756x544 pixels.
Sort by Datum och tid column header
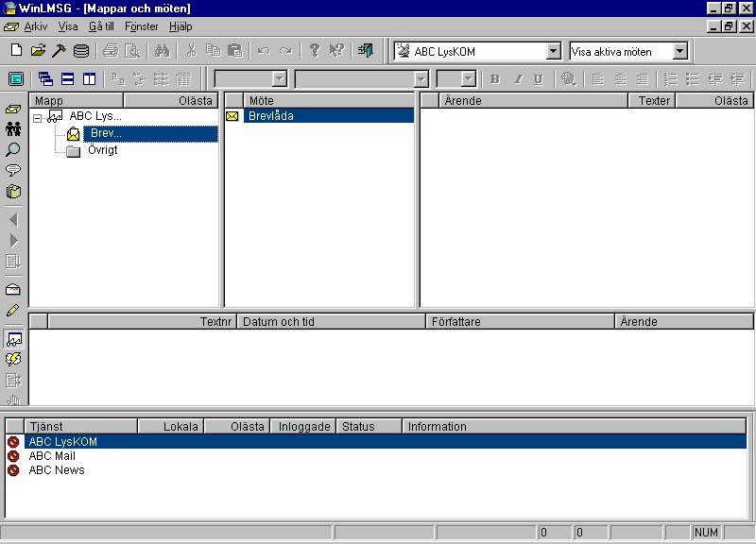pyautogui.click(x=331, y=321)
